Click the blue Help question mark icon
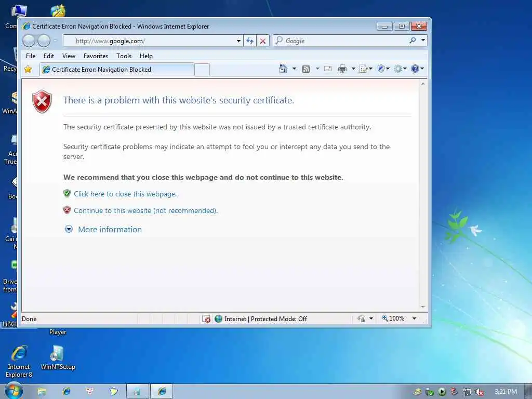 [x=415, y=69]
